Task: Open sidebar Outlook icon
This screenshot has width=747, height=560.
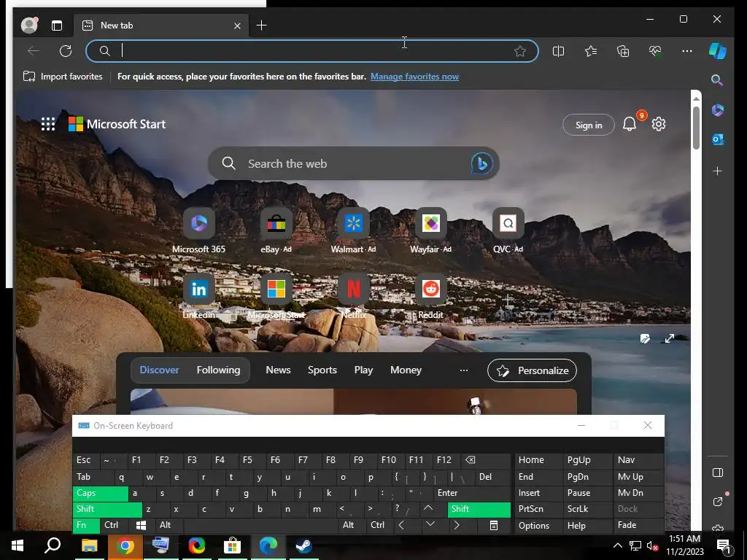Action: 718,139
